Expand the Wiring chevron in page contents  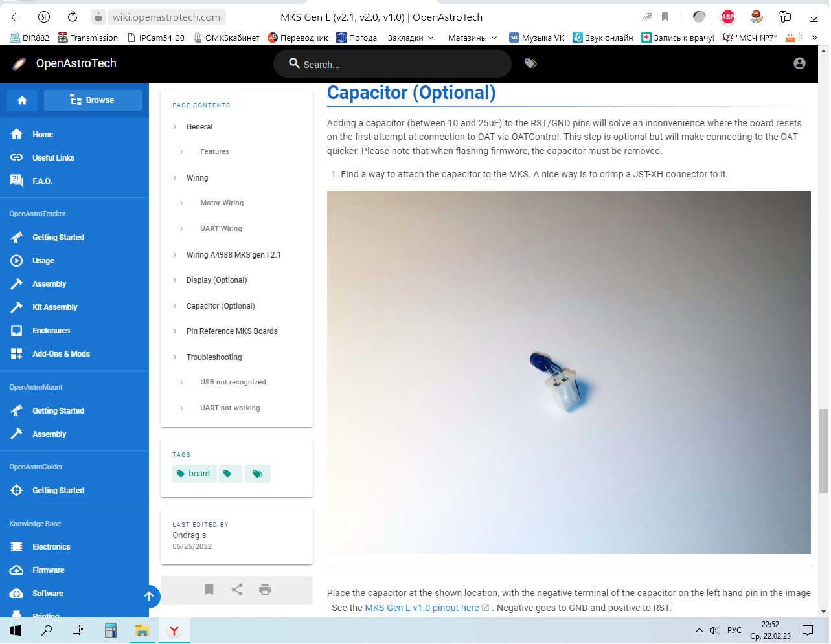pyautogui.click(x=175, y=178)
